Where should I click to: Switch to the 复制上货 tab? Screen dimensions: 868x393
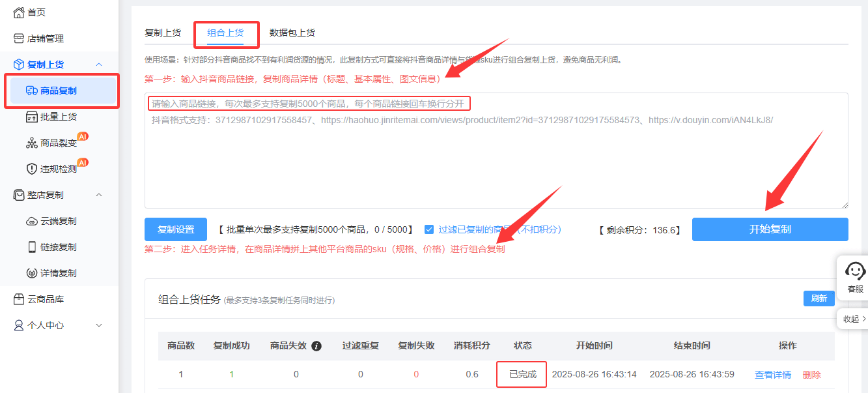pyautogui.click(x=163, y=33)
